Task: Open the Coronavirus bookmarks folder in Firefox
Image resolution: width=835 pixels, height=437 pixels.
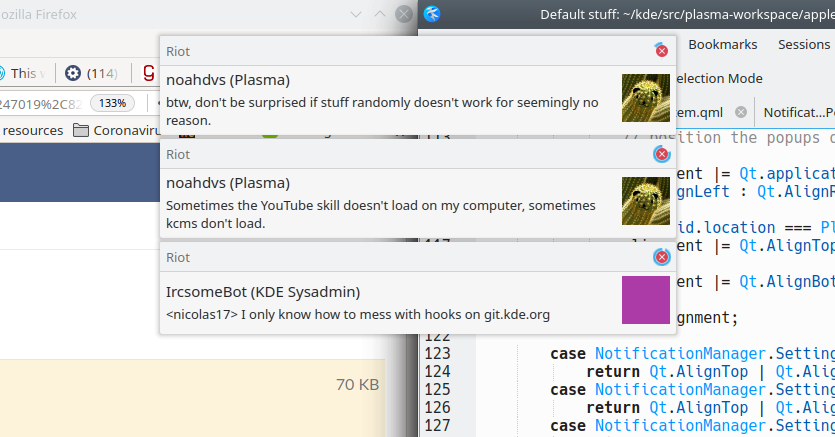Action: tap(116, 130)
